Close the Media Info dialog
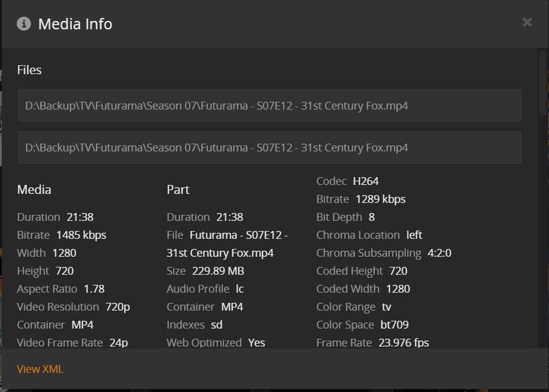This screenshot has height=392, width=549. pyautogui.click(x=527, y=23)
